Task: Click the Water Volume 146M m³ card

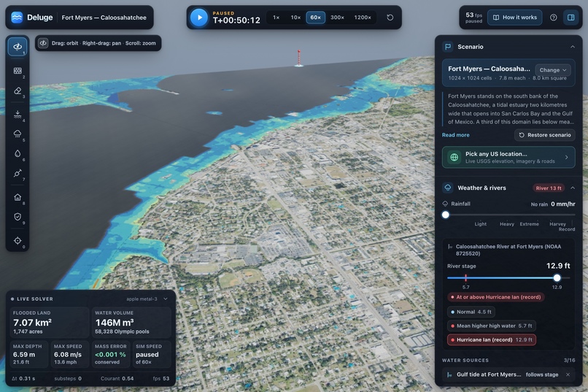Action: pos(131,322)
